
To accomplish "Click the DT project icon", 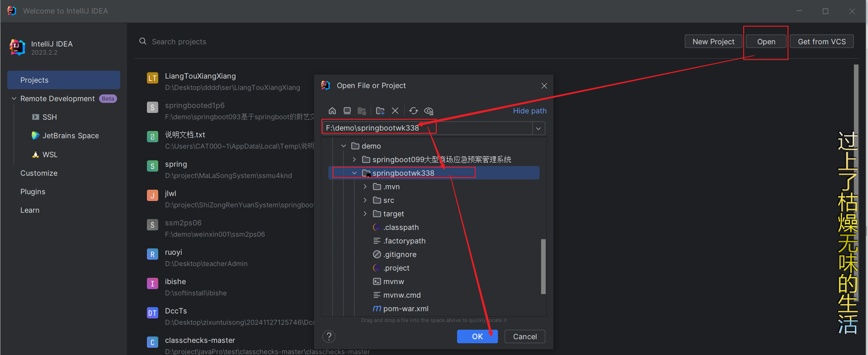I will pyautogui.click(x=152, y=313).
